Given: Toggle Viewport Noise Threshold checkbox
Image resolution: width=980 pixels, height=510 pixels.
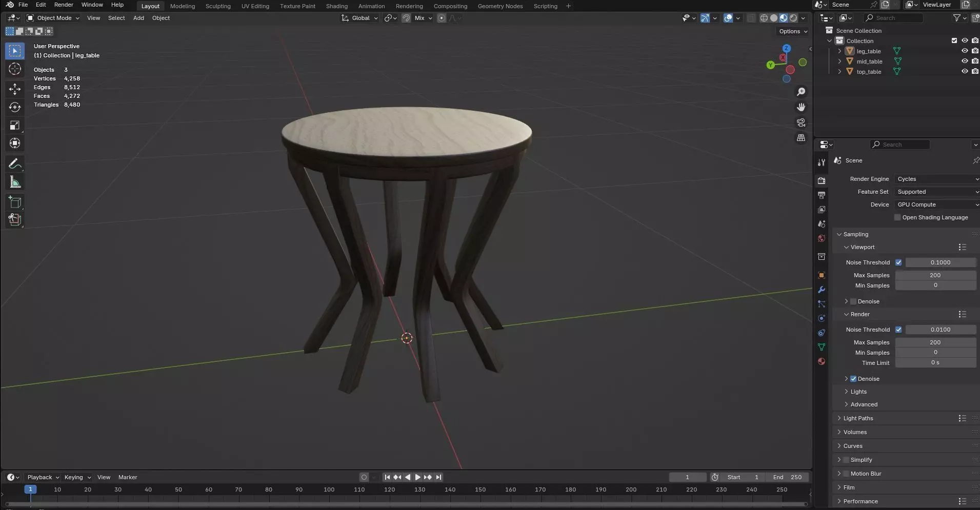Looking at the screenshot, I should pos(898,262).
